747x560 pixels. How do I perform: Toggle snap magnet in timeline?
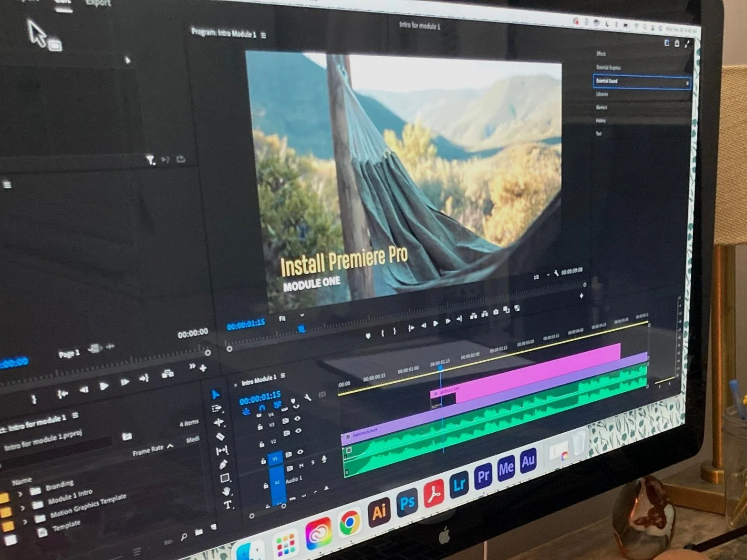click(261, 408)
